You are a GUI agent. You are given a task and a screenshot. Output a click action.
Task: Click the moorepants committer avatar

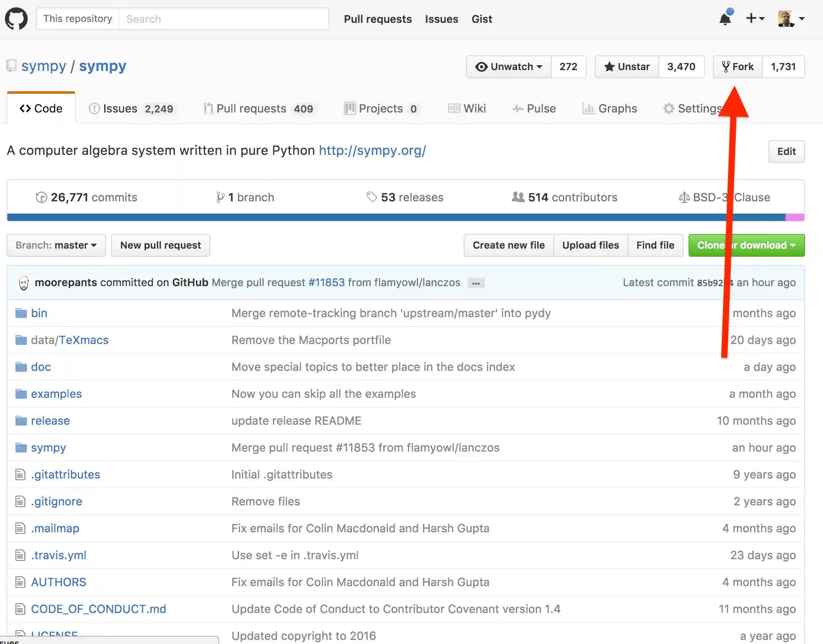24,283
